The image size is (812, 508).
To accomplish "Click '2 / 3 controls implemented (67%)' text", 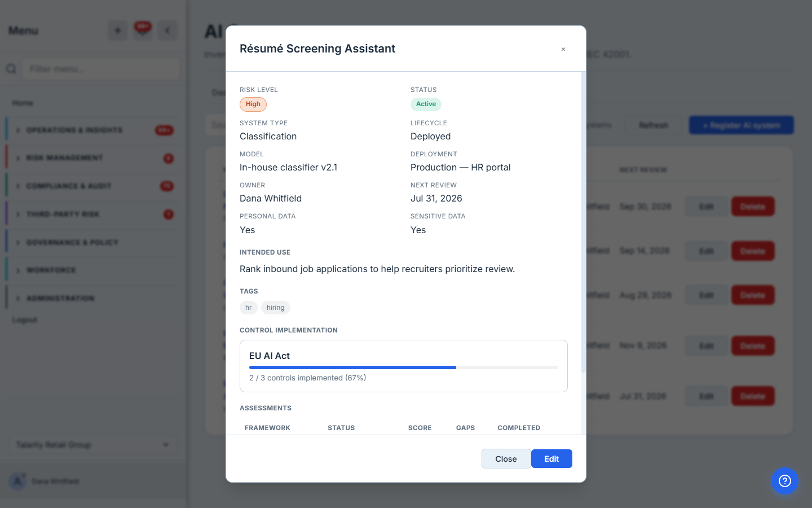I will click(308, 378).
